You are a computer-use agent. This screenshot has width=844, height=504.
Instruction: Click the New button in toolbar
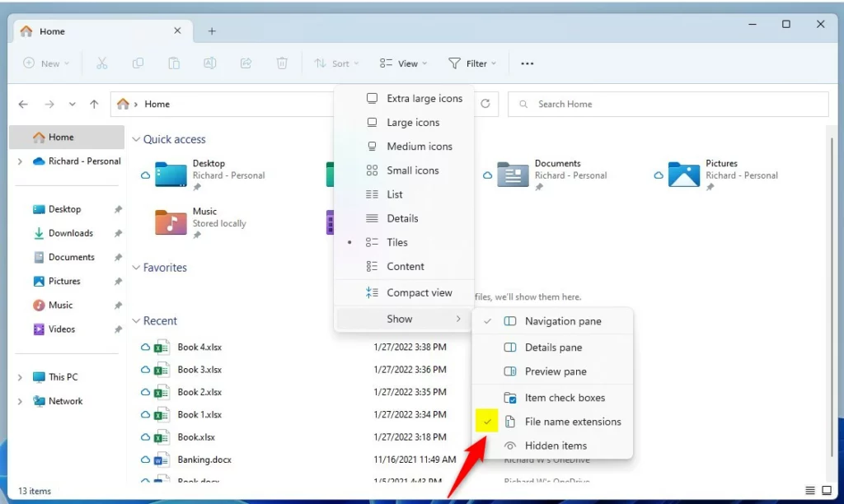pos(46,63)
